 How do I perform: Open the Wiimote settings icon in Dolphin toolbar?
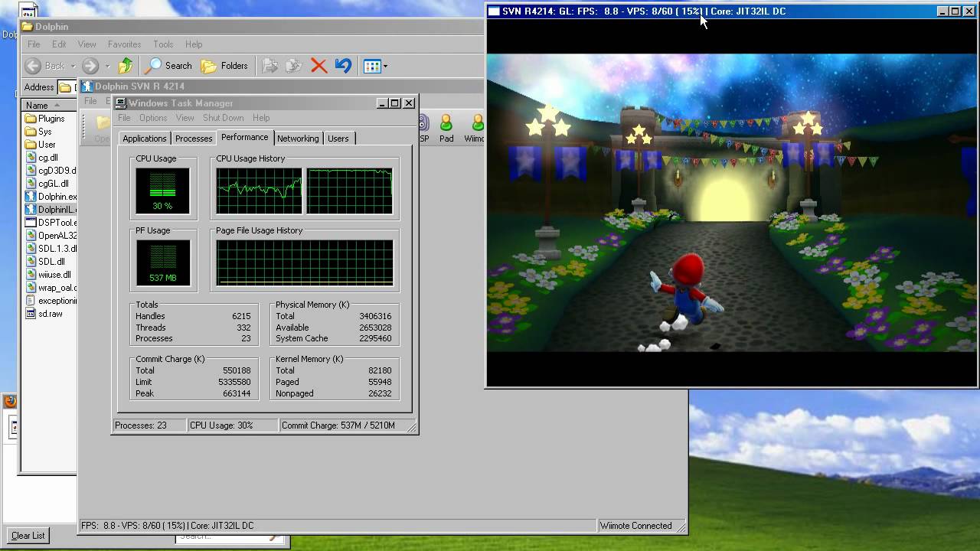click(475, 129)
